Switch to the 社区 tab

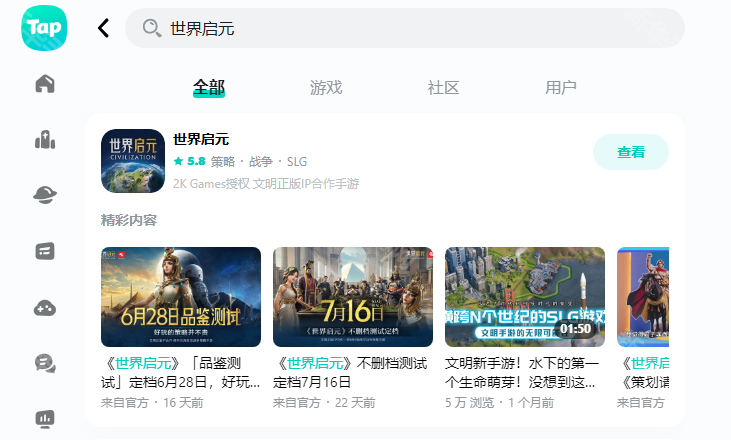[x=443, y=87]
